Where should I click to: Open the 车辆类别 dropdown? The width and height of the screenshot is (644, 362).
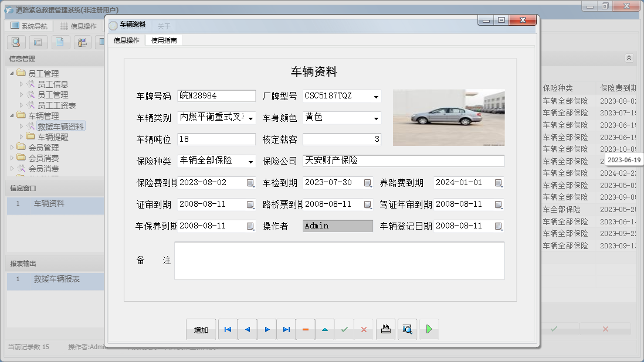251,118
